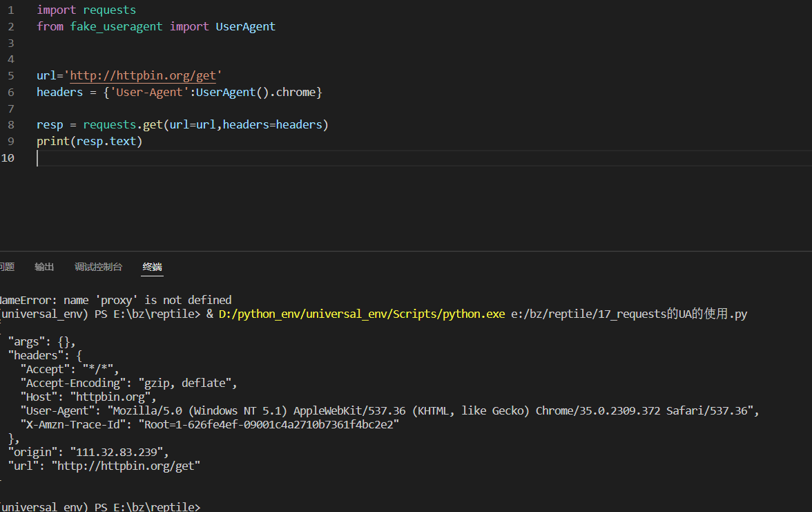812x512 pixels.
Task: Click the UserAgent class name in import line
Action: (246, 27)
